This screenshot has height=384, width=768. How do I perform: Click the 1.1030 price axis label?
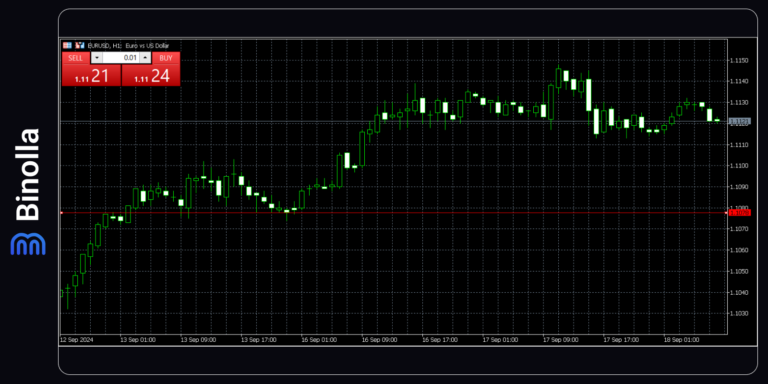coord(739,313)
